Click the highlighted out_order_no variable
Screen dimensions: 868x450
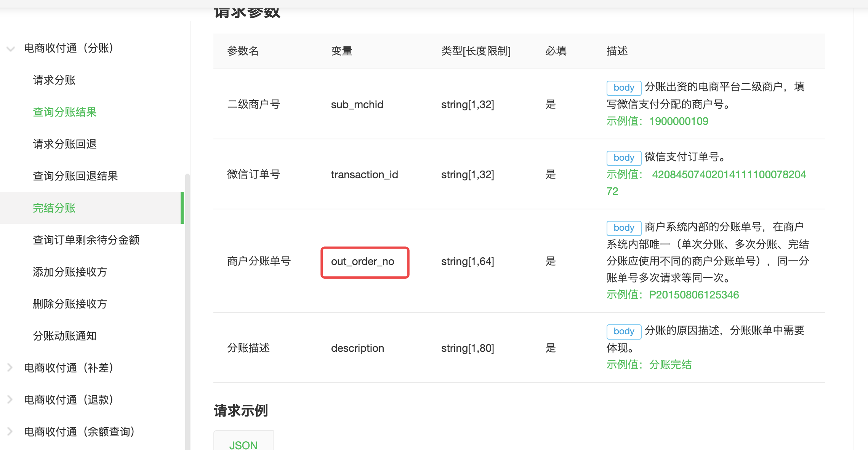(x=363, y=262)
